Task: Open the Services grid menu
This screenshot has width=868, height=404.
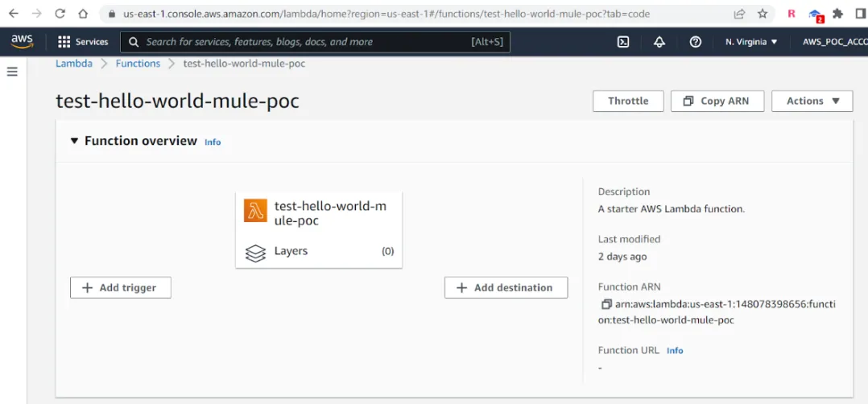Action: pos(83,42)
